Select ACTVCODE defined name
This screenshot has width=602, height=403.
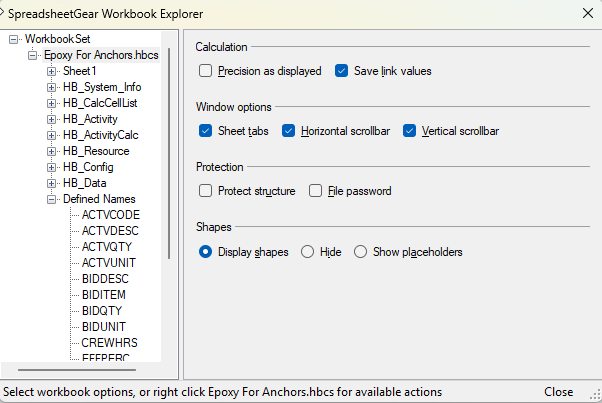(x=111, y=215)
